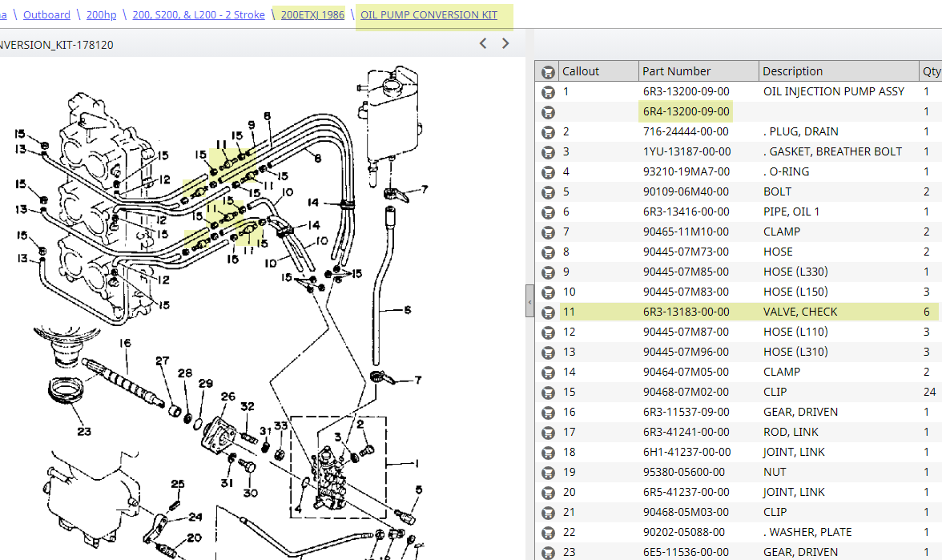
Task: Sort by Callout column header
Action: 598,71
